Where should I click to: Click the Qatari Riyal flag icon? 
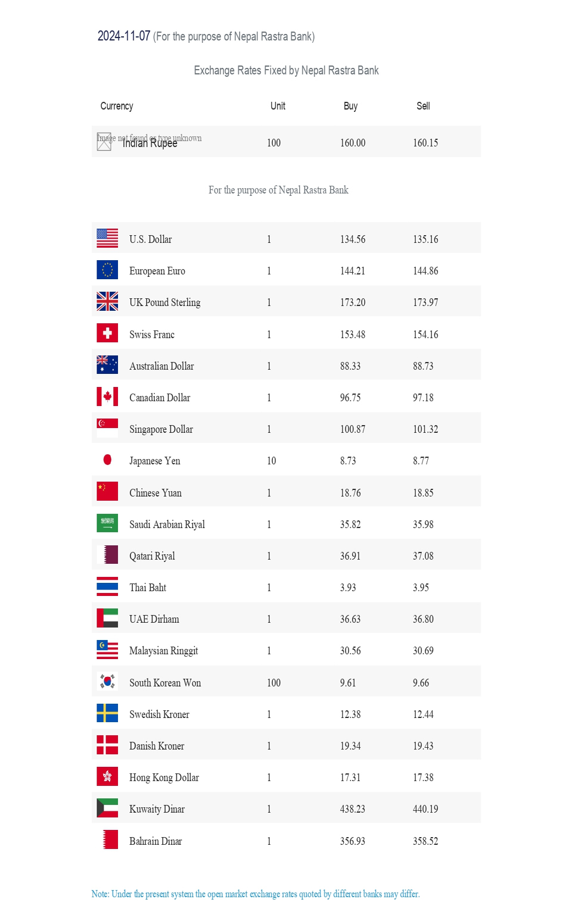point(107,555)
